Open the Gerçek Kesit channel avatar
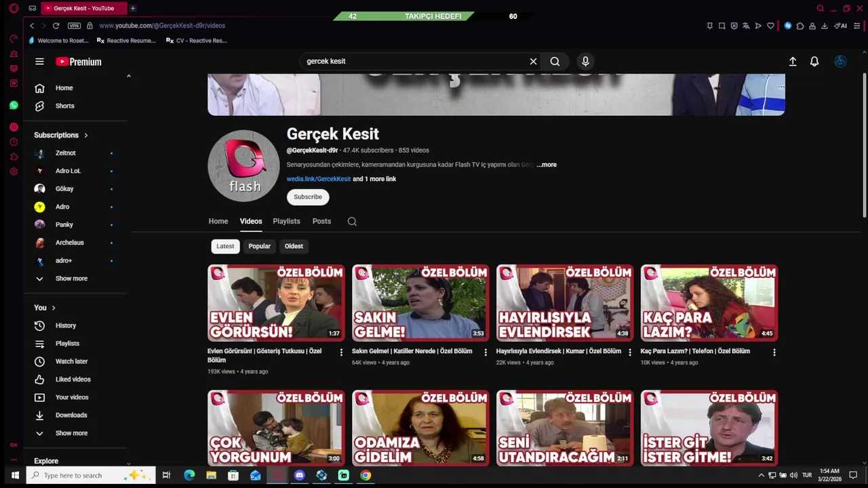868x488 pixels. 243,166
